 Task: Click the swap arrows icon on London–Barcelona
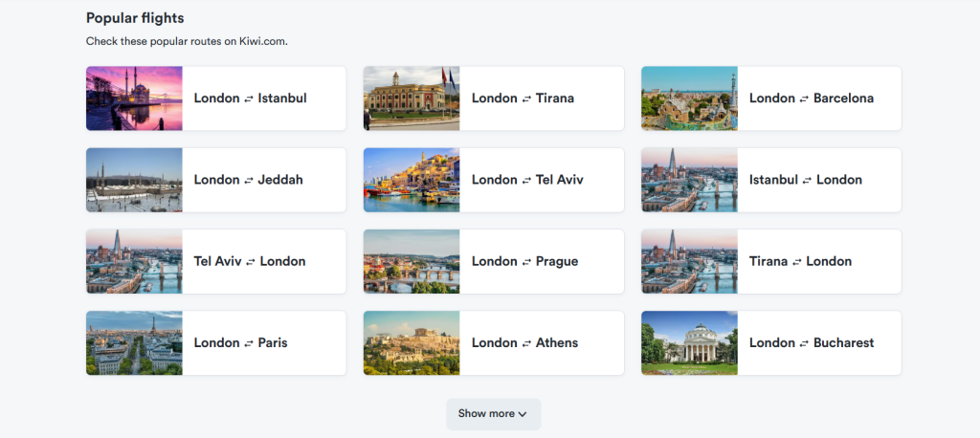(x=805, y=99)
